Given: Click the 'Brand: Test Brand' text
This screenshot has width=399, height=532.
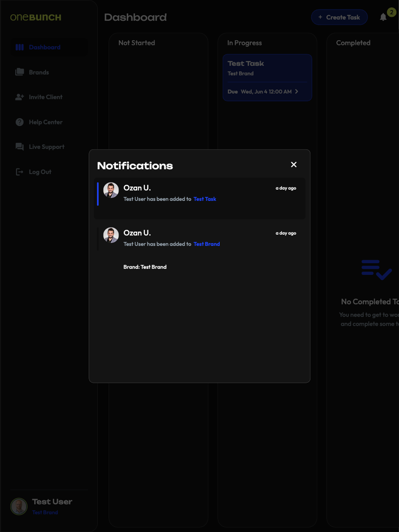Looking at the screenshot, I should (145, 267).
